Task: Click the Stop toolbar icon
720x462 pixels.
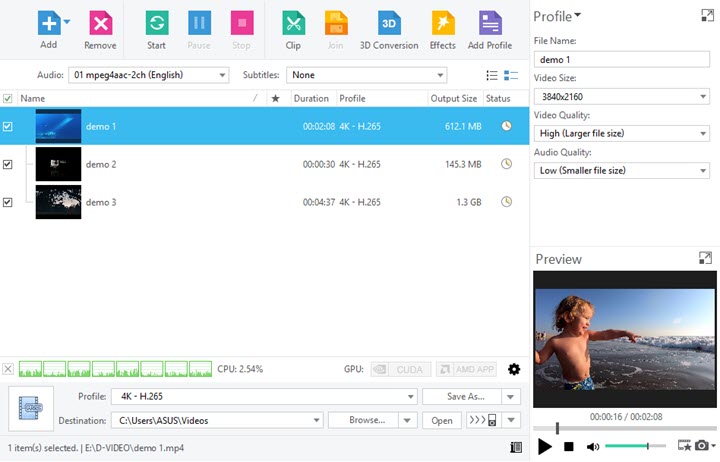Action: 242,23
